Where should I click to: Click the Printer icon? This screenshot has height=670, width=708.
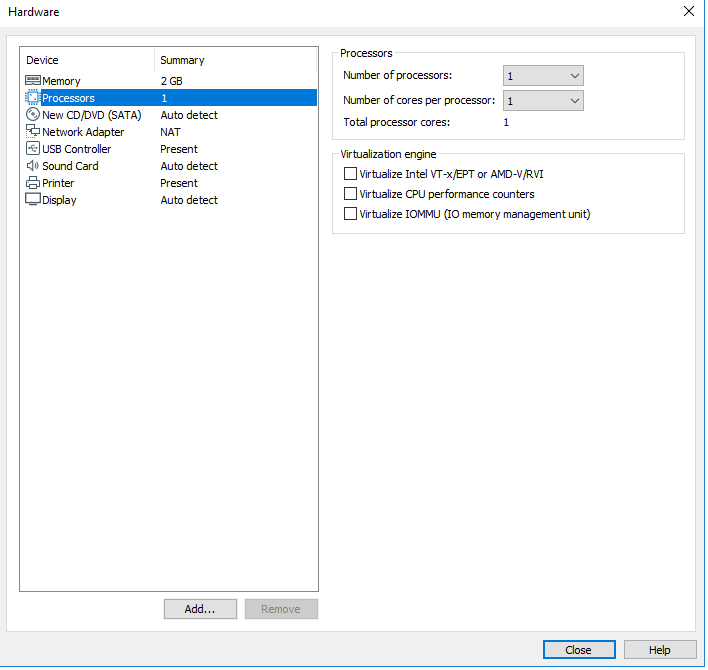(x=33, y=183)
